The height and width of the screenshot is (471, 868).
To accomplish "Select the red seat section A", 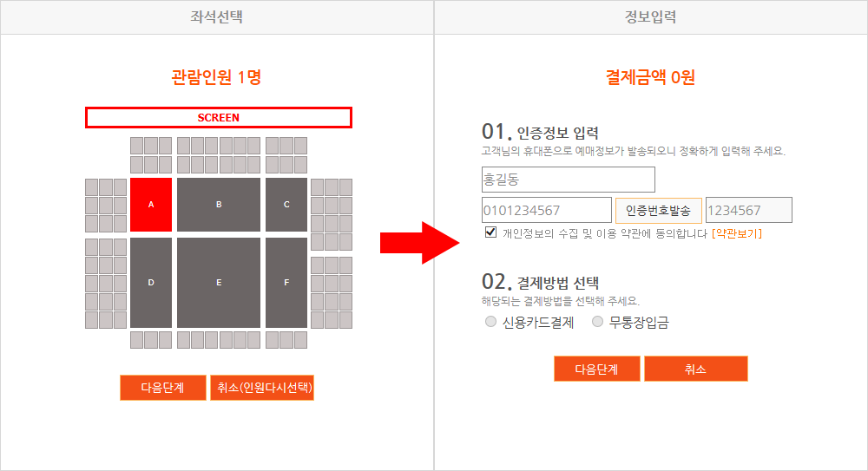I will 151,204.
